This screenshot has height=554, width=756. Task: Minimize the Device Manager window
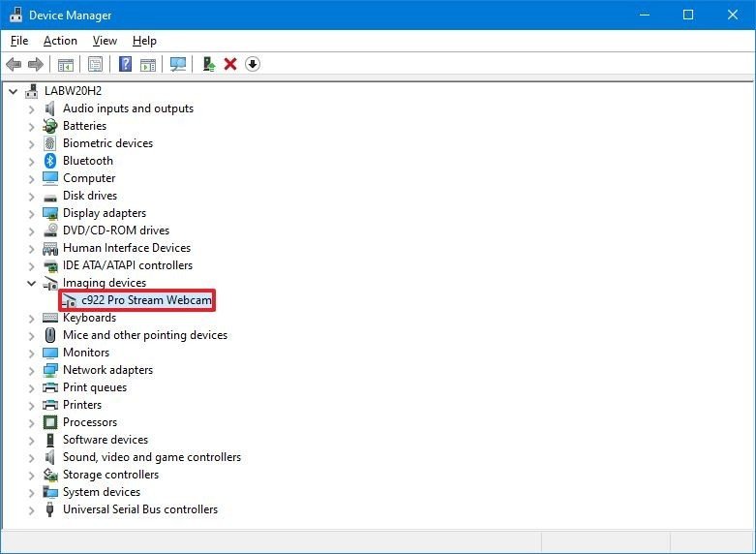[x=645, y=15]
